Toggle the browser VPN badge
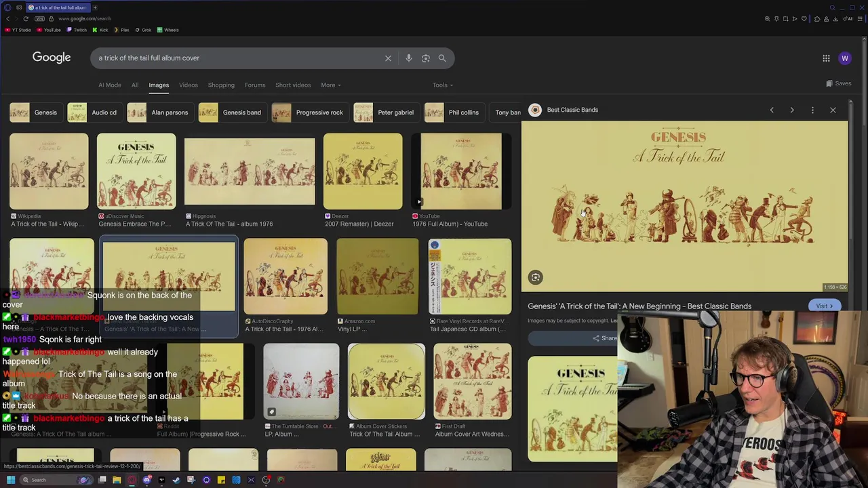This screenshot has height=488, width=868. click(39, 18)
